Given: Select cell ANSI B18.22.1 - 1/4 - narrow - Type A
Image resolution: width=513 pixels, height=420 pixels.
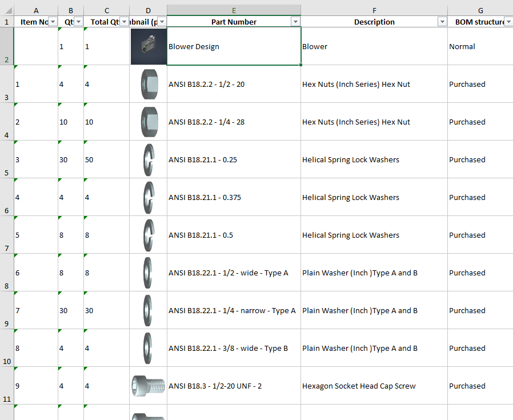Looking at the screenshot, I should (x=234, y=310).
